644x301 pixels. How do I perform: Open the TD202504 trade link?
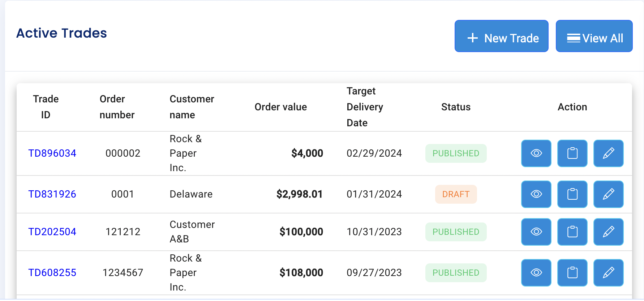[x=52, y=232]
